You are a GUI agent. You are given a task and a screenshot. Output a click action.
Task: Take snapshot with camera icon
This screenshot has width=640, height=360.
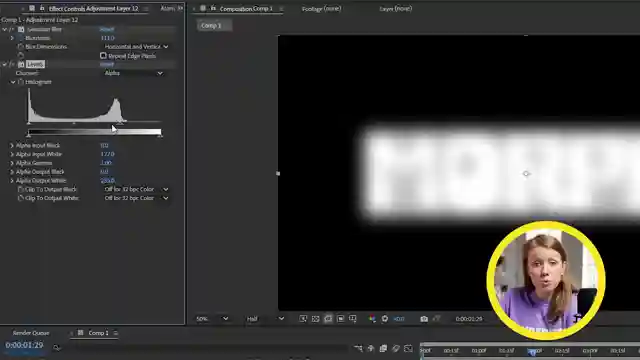(424, 318)
